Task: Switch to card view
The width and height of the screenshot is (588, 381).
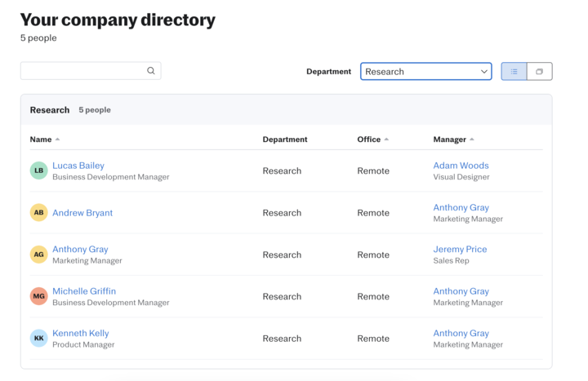Action: click(x=539, y=71)
